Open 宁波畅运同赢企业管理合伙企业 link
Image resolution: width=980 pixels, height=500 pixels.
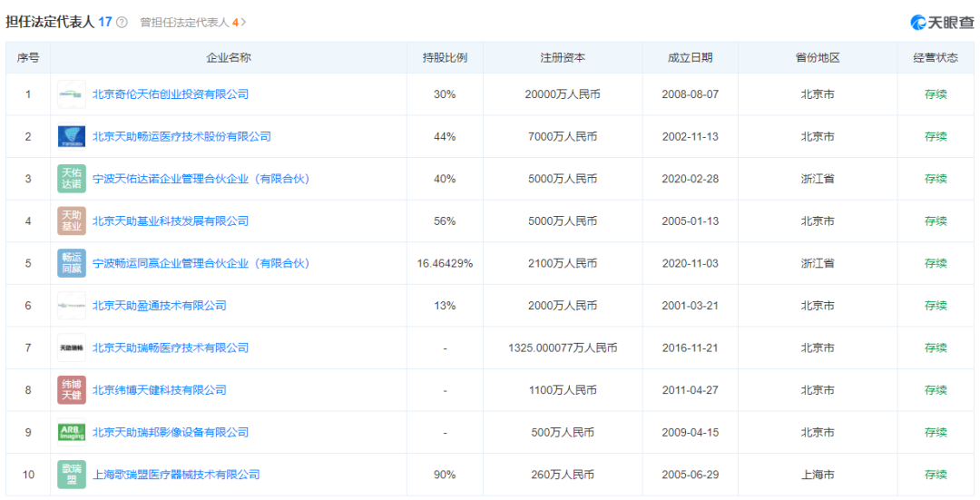click(201, 263)
